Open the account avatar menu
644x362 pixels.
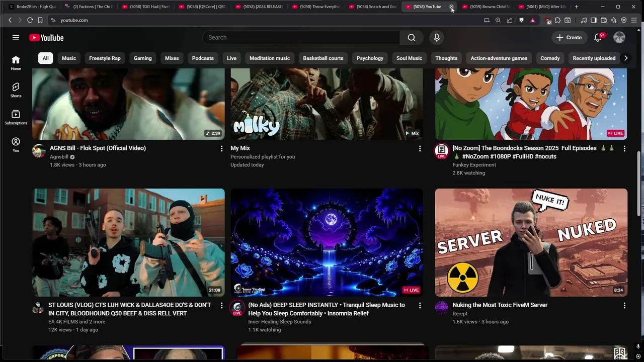tap(619, 38)
